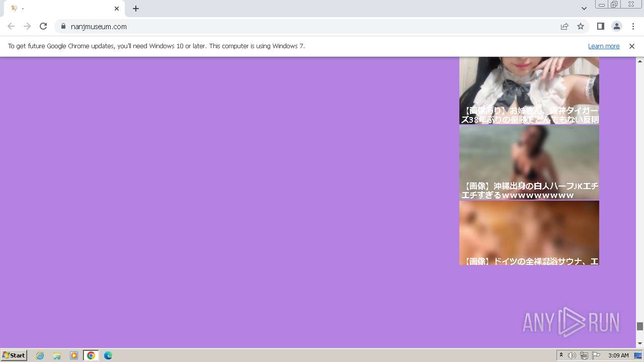Image resolution: width=644 pixels, height=362 pixels.
Task: Expand the tab search dropdown arrow
Action: pos(584,9)
